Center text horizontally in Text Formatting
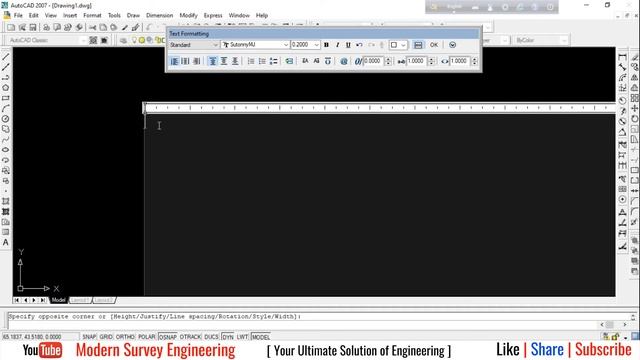The height and width of the screenshot is (360, 640). [185, 61]
